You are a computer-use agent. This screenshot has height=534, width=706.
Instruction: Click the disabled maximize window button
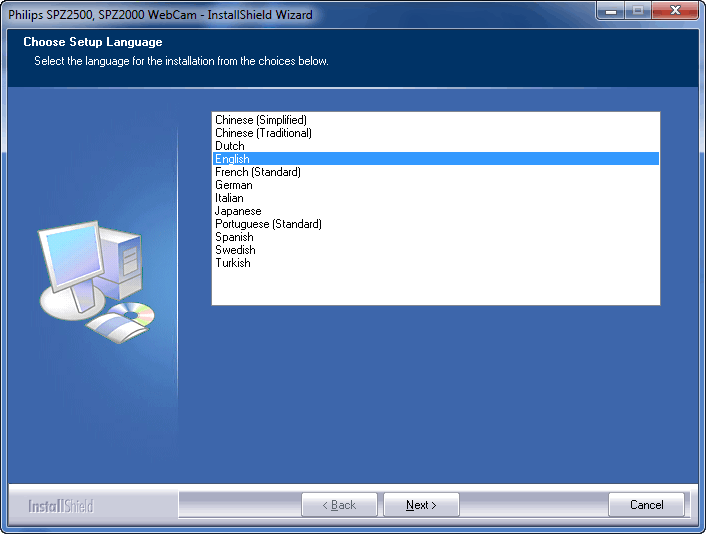638,10
